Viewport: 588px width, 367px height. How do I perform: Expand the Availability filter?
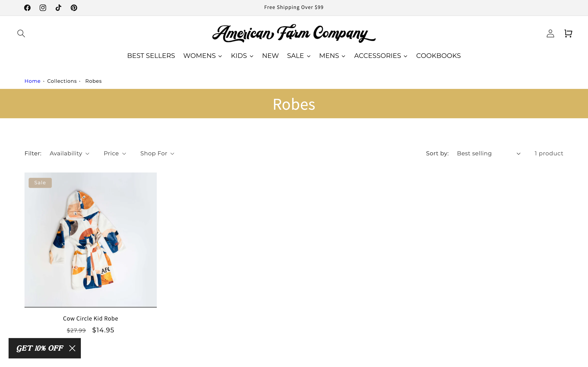point(69,153)
